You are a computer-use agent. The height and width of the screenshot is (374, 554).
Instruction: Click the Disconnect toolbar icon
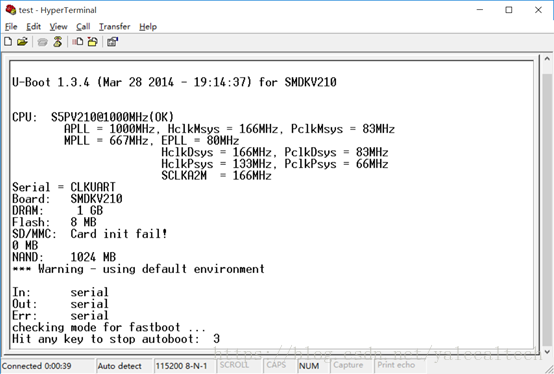tap(58, 42)
